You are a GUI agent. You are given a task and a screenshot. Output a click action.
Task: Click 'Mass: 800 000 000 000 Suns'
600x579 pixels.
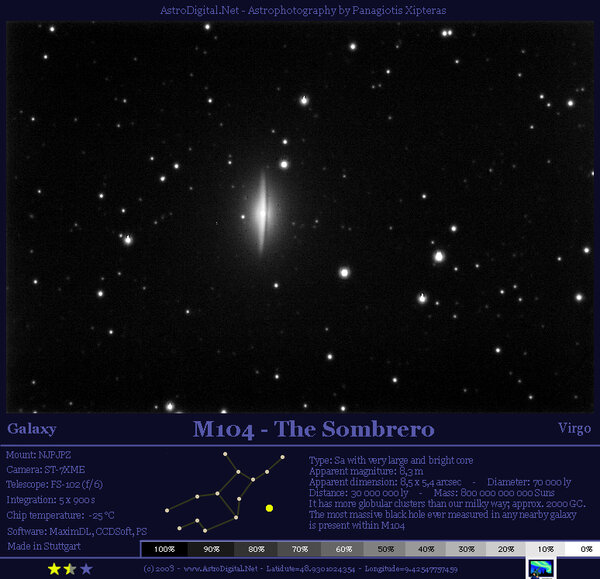click(494, 493)
